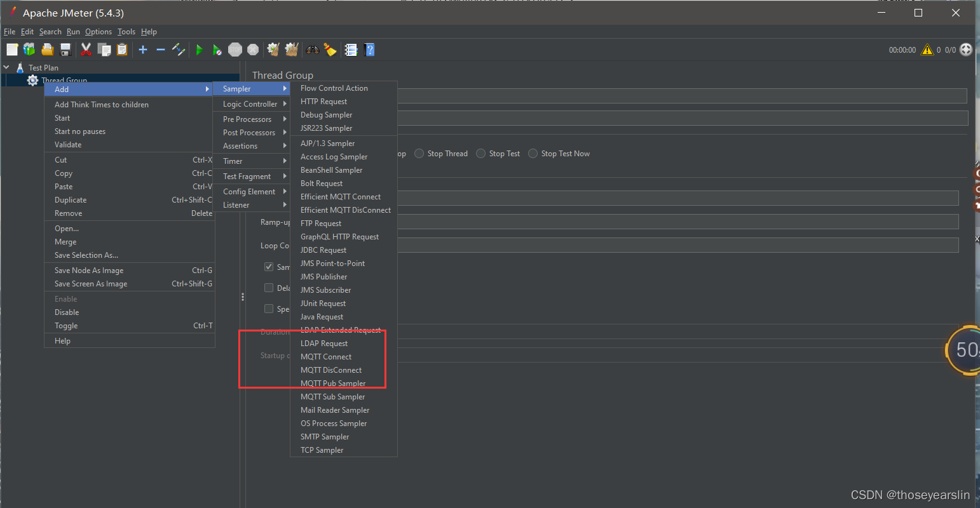Expand the Assertions submenu
980x508 pixels.
click(x=251, y=146)
